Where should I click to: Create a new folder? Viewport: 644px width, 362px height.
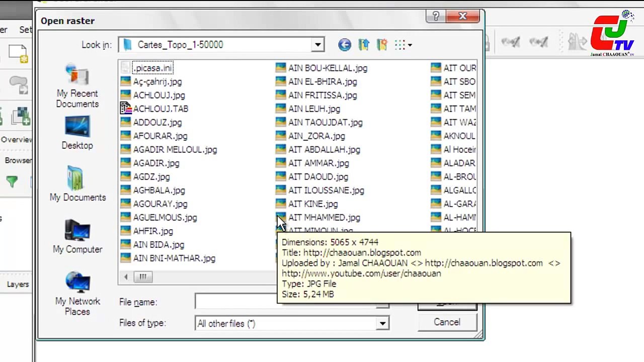click(382, 45)
